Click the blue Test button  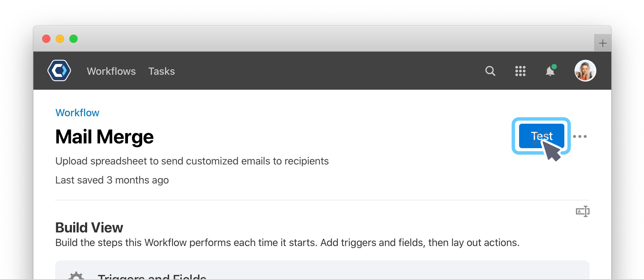542,136
